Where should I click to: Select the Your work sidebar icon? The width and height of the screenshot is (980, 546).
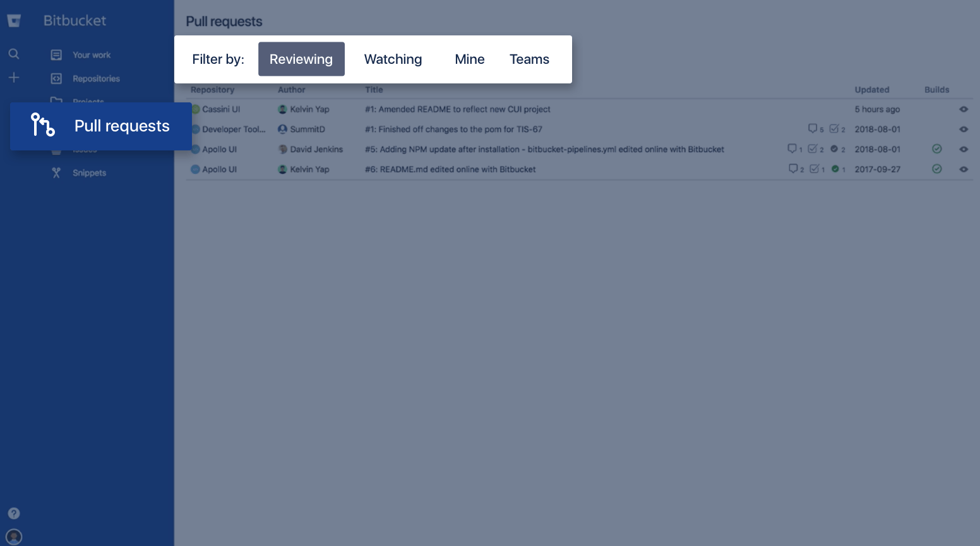56,54
